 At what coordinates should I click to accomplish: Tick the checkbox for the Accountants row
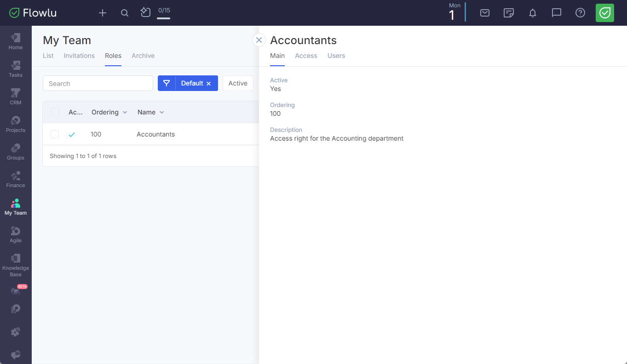[55, 134]
